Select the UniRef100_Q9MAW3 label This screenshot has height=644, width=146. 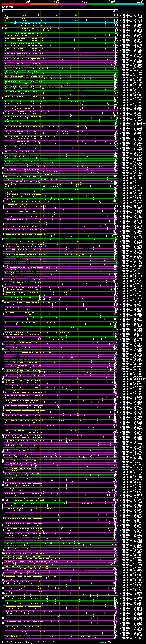[131, 351]
